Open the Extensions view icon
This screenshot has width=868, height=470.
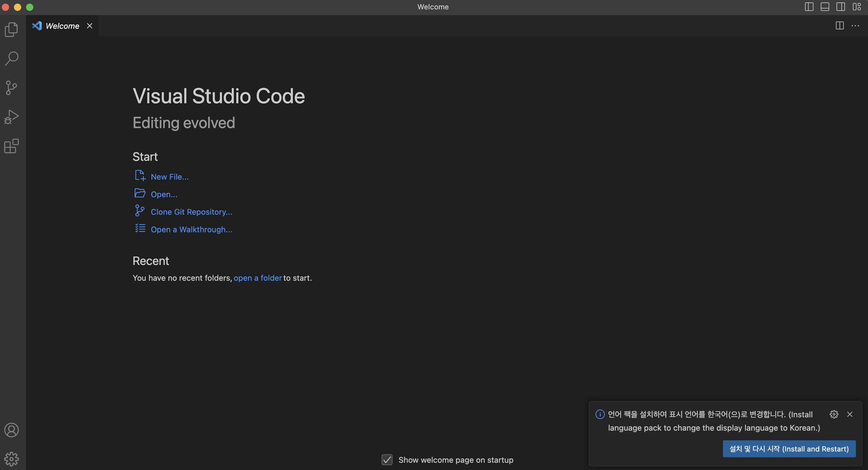click(x=12, y=146)
